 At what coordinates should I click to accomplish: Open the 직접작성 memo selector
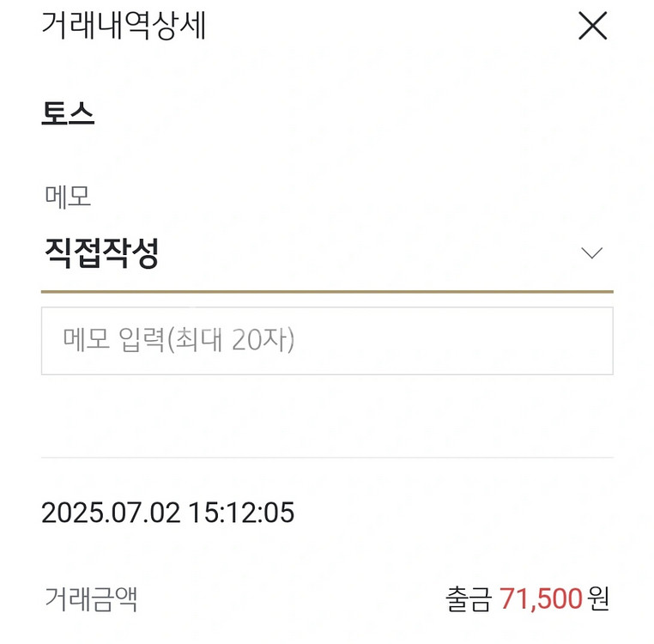(102, 253)
